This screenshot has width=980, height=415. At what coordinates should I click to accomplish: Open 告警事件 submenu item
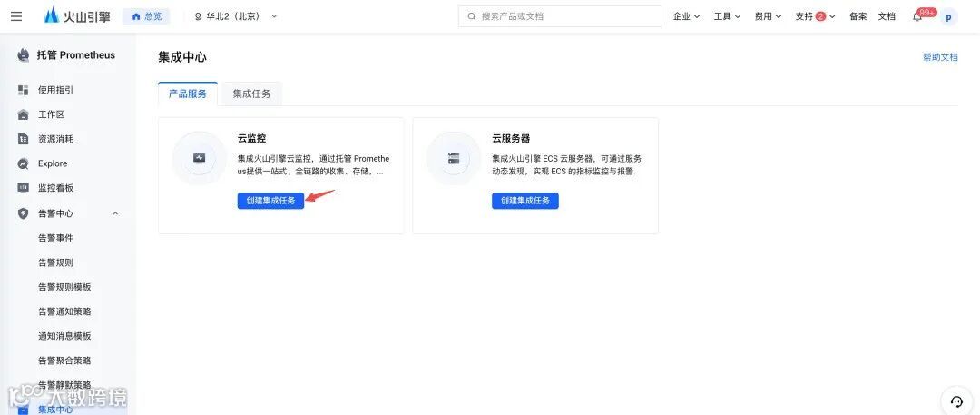pyautogui.click(x=55, y=238)
